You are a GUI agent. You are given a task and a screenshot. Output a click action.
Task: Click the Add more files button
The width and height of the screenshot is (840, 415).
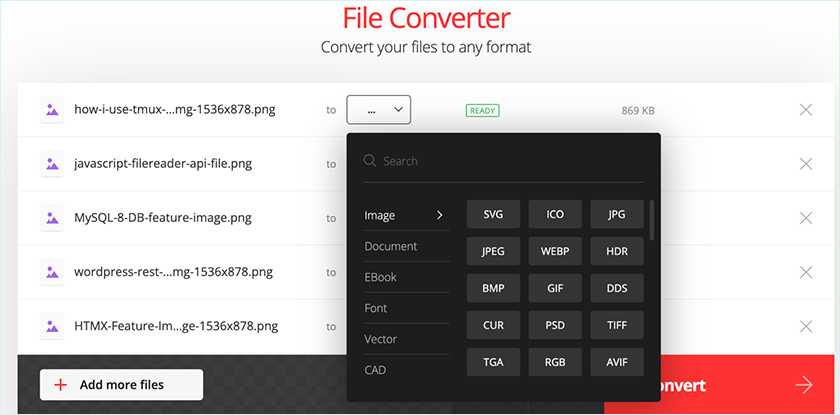[x=122, y=385]
